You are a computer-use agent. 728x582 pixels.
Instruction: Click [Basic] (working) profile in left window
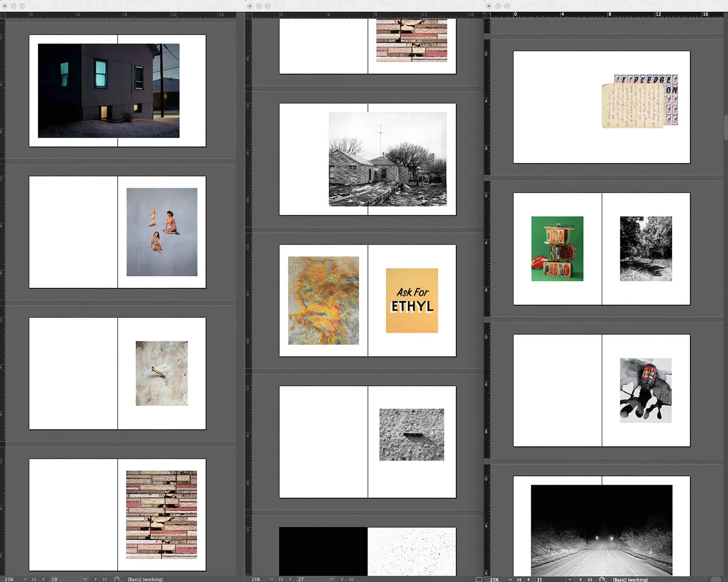tap(145, 579)
